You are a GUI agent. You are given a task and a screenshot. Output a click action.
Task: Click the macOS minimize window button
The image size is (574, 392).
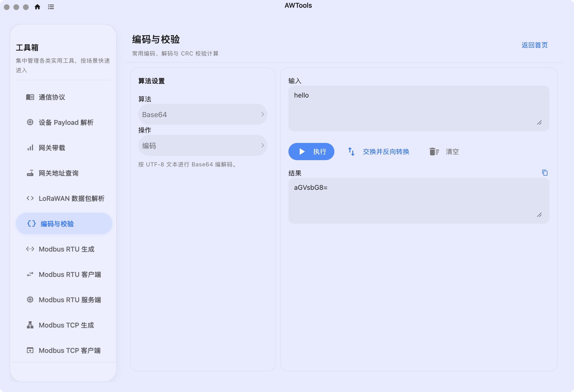tap(16, 7)
